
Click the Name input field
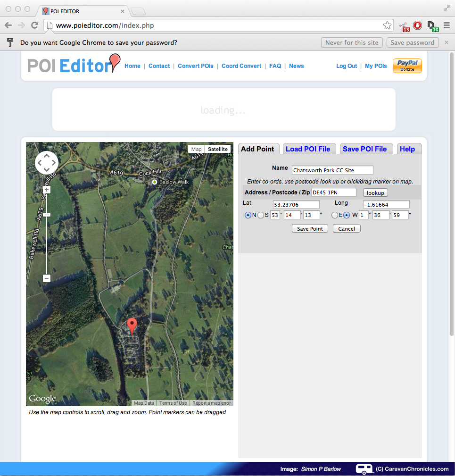332,170
